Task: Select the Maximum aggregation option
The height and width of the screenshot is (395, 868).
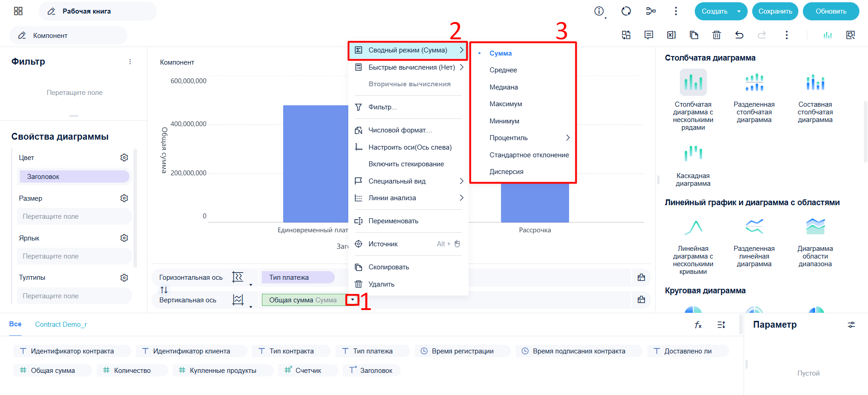Action: click(x=506, y=104)
